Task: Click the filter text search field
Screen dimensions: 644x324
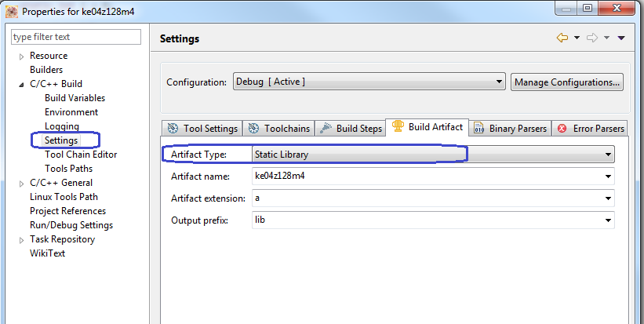Action: point(76,37)
